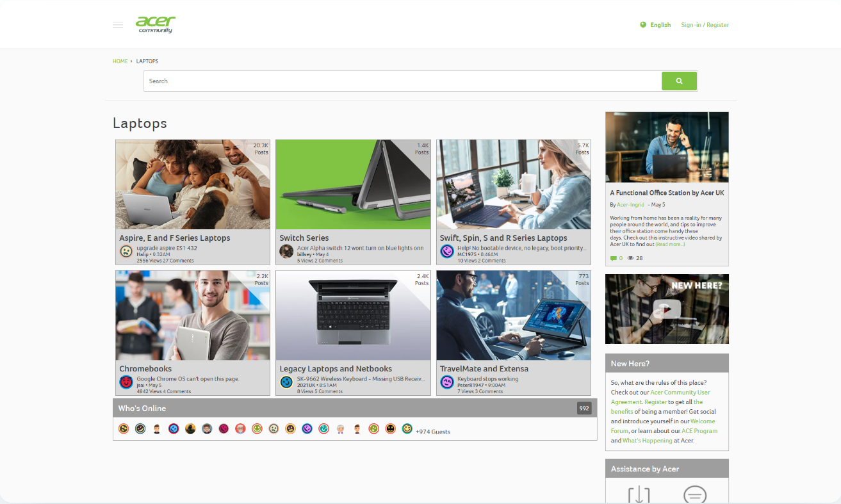The image size is (841, 504).
Task: Click the username billsey
Action: click(305, 254)
